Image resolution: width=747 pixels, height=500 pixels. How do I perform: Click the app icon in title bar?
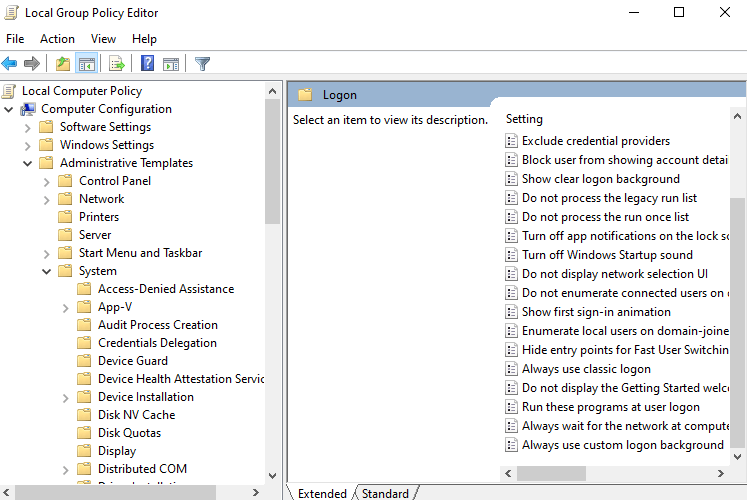coord(11,13)
